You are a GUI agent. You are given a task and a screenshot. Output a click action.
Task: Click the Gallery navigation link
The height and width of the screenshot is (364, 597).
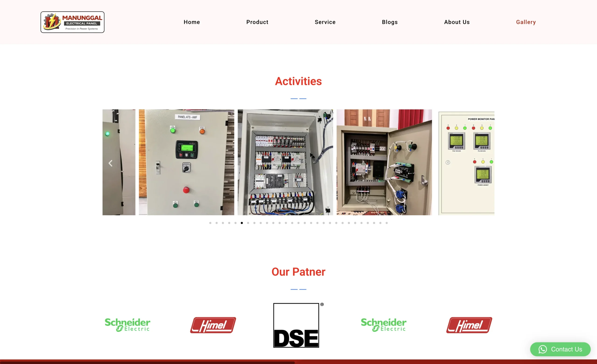click(526, 22)
